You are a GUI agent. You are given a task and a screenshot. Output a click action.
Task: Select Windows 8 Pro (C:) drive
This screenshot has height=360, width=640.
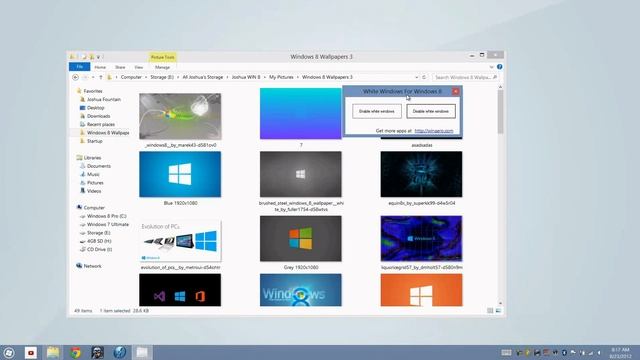click(x=106, y=216)
